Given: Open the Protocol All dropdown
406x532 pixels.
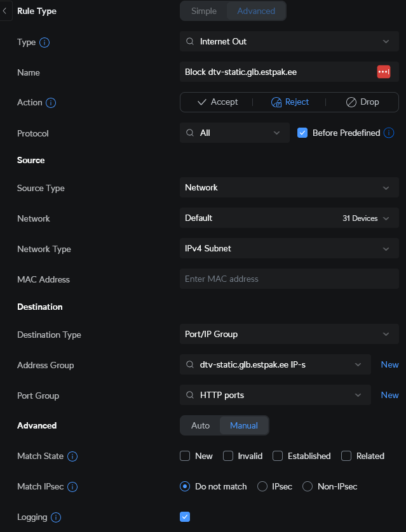Looking at the screenshot, I should 234,133.
